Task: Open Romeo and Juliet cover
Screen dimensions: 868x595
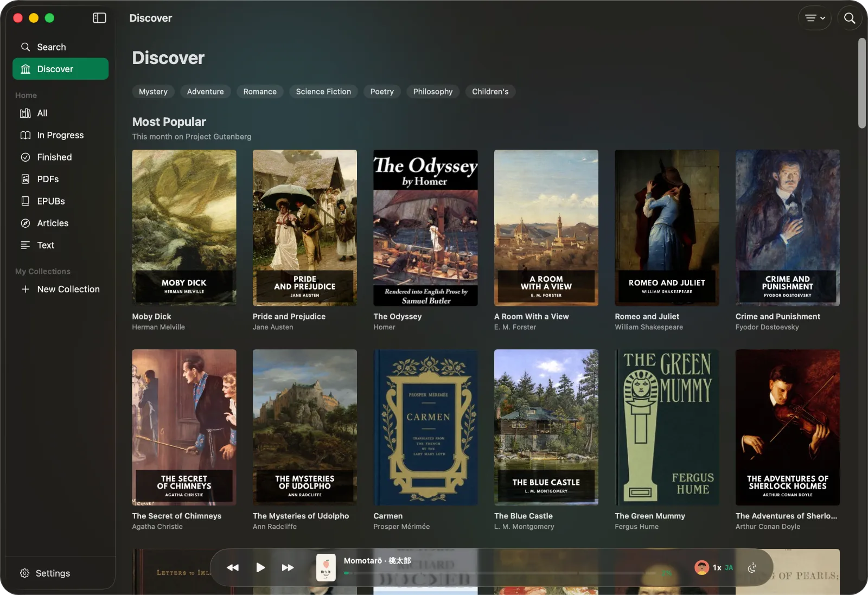Action: click(667, 228)
